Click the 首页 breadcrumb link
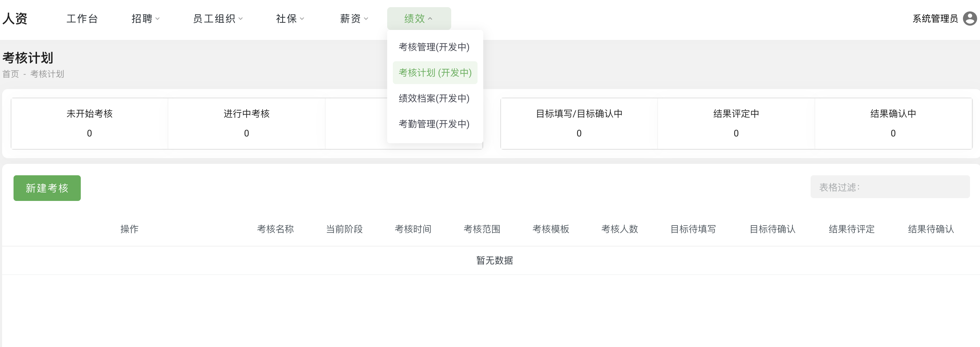The height and width of the screenshot is (347, 980). [11, 74]
